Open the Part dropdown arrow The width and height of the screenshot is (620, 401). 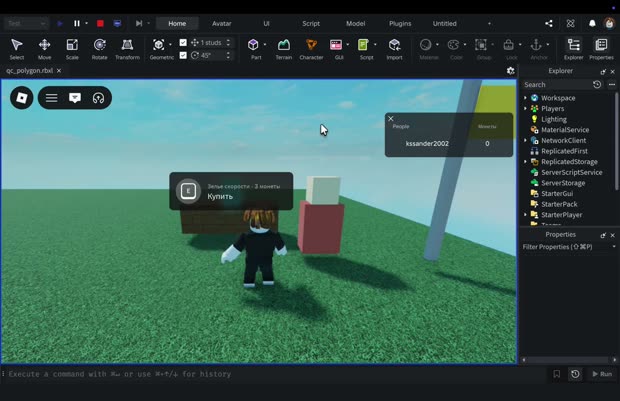tap(265, 45)
